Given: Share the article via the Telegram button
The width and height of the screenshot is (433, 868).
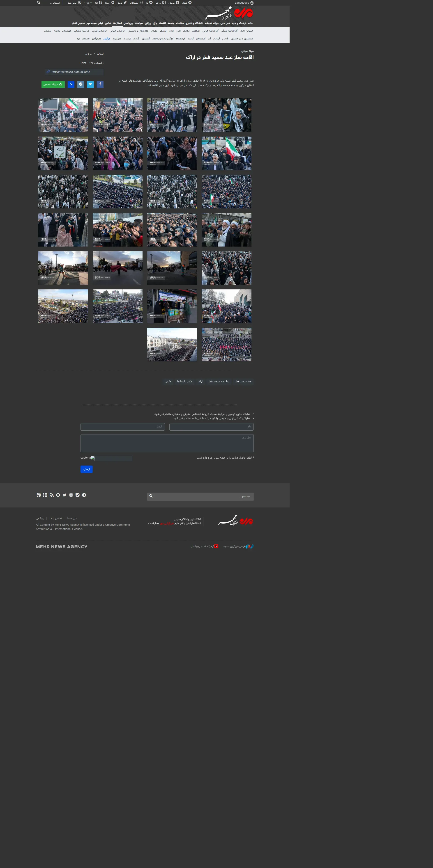Looking at the screenshot, I should point(81,84).
